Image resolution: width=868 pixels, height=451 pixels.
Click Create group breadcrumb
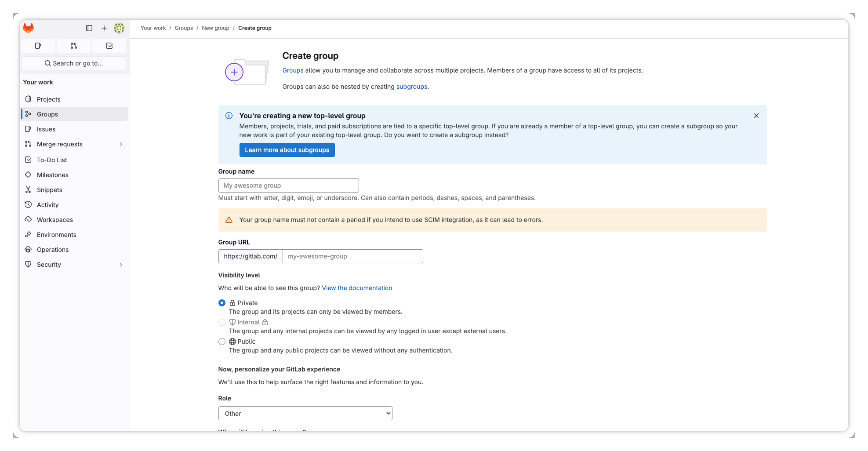pyautogui.click(x=255, y=28)
